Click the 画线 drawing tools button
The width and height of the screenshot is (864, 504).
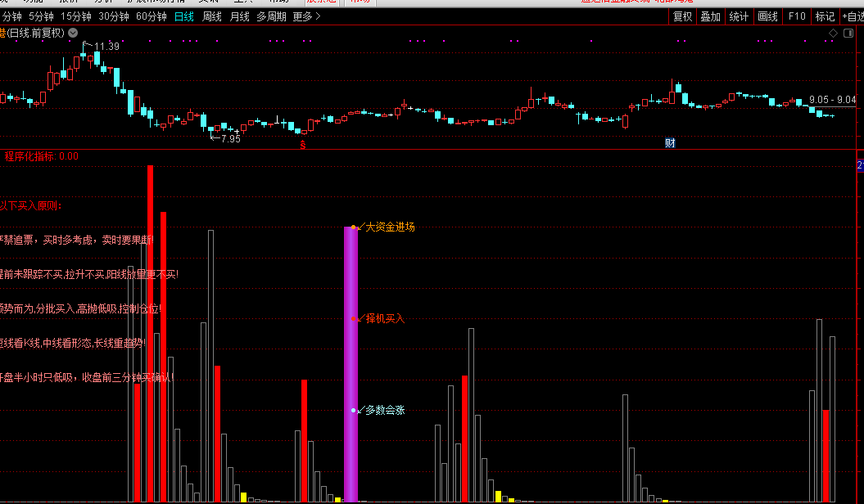click(767, 16)
